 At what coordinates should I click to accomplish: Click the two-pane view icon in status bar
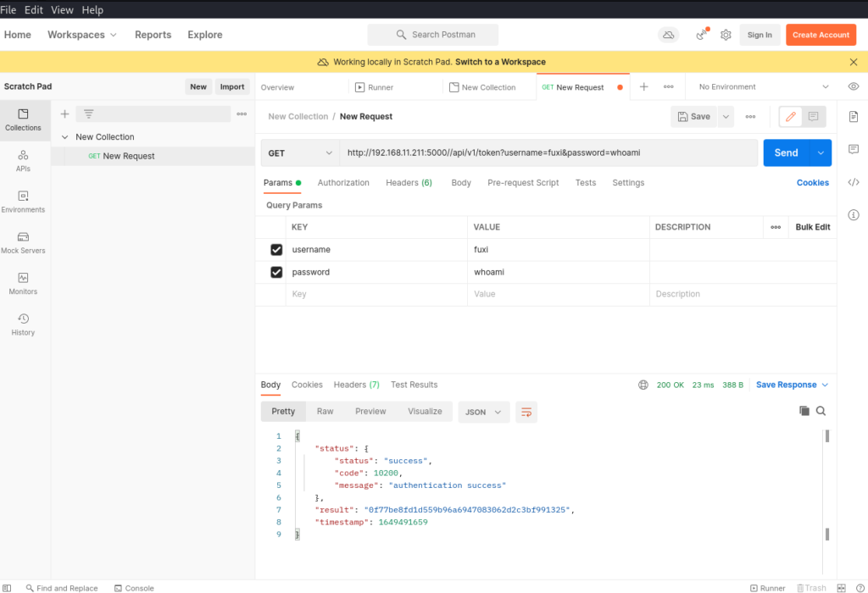click(x=842, y=588)
